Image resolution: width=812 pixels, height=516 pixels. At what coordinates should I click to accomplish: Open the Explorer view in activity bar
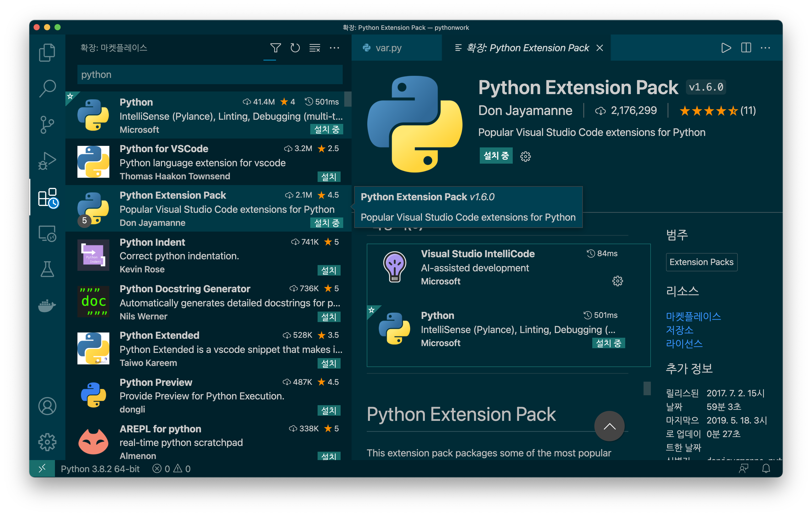(x=47, y=53)
